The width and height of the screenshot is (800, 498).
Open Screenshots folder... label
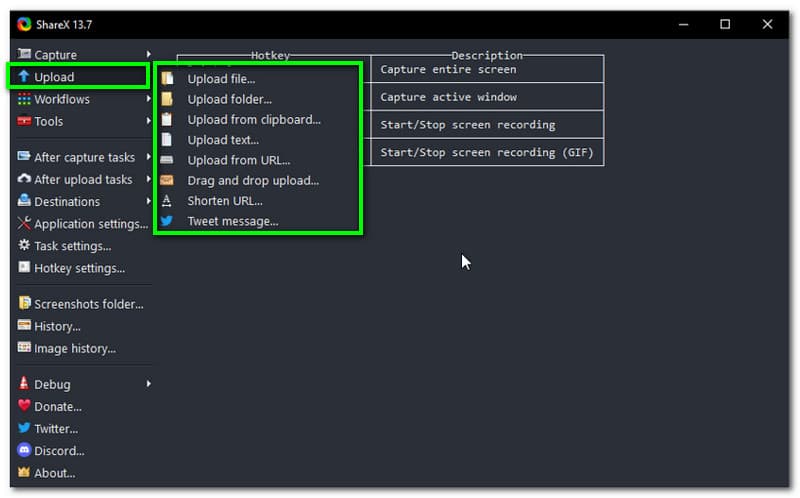tap(89, 304)
